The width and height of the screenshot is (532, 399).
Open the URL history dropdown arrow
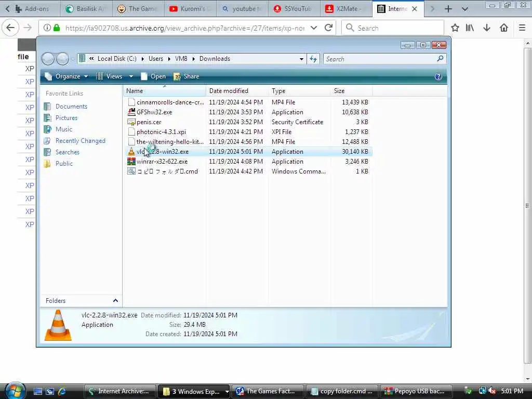314,28
